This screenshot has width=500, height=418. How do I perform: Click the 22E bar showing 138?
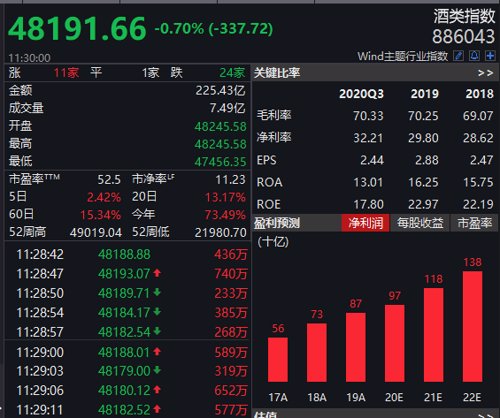coord(472,327)
